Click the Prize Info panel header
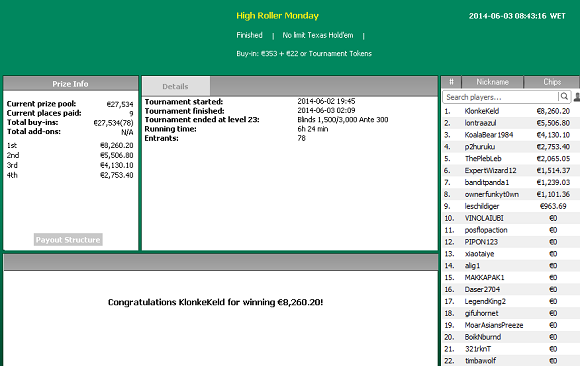 click(70, 84)
